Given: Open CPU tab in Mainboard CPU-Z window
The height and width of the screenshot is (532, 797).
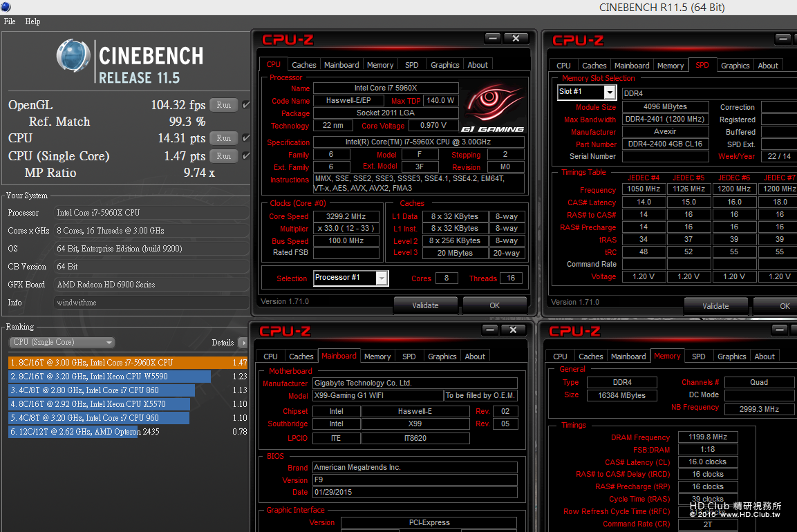Looking at the screenshot, I should pos(270,357).
